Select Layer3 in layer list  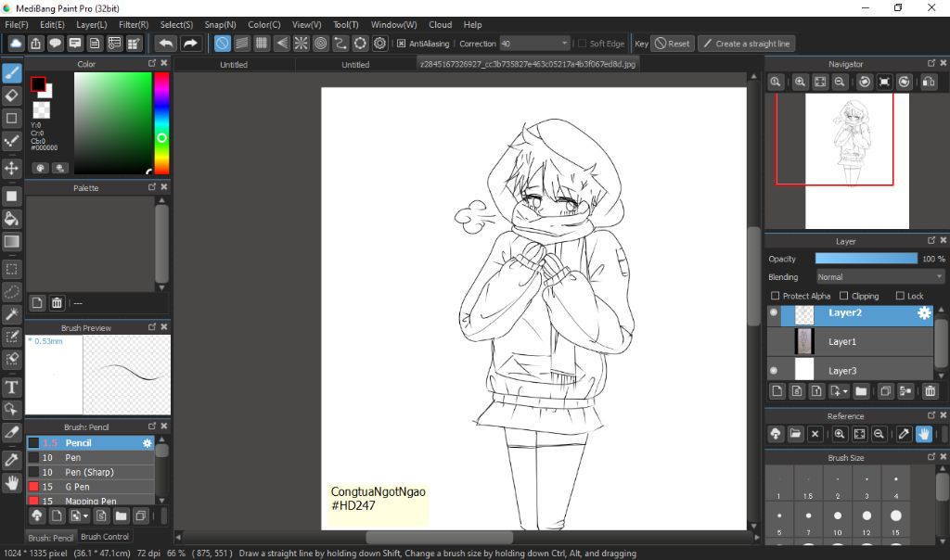click(850, 371)
